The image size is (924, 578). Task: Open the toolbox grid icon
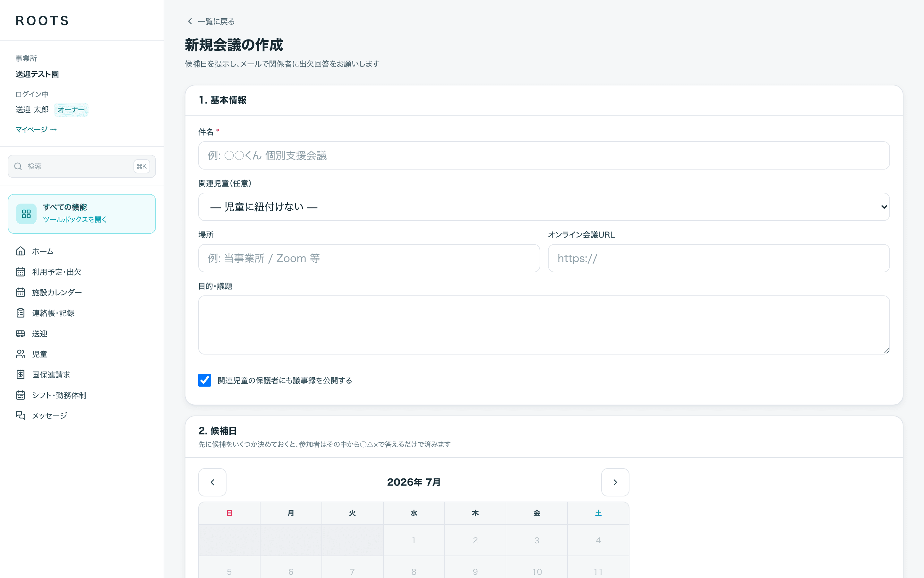(26, 214)
